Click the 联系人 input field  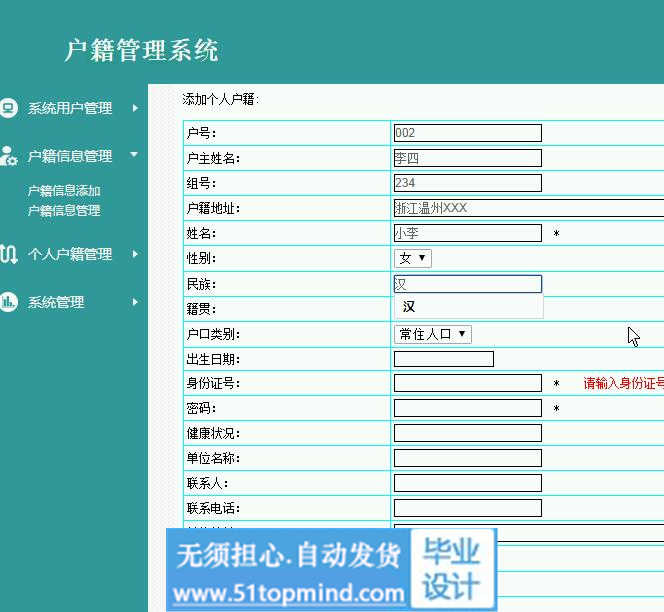click(x=468, y=483)
